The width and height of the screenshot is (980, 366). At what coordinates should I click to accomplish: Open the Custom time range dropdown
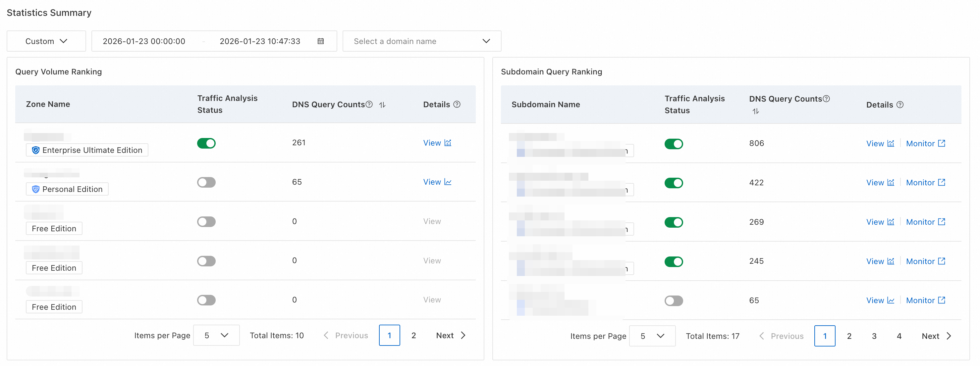46,41
